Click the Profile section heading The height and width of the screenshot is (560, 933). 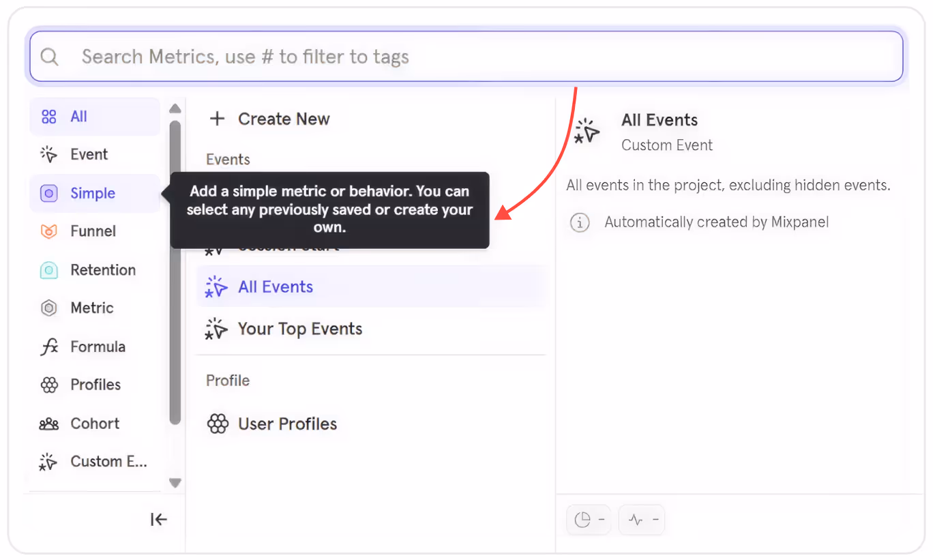point(228,381)
